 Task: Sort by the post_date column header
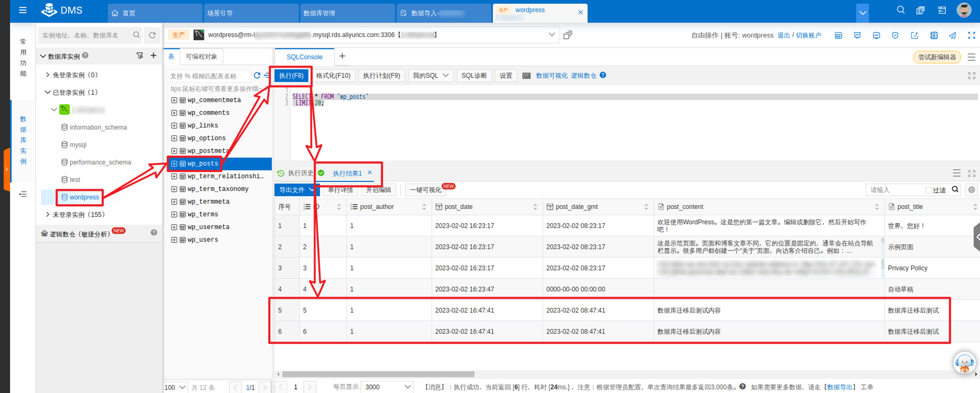click(487, 206)
